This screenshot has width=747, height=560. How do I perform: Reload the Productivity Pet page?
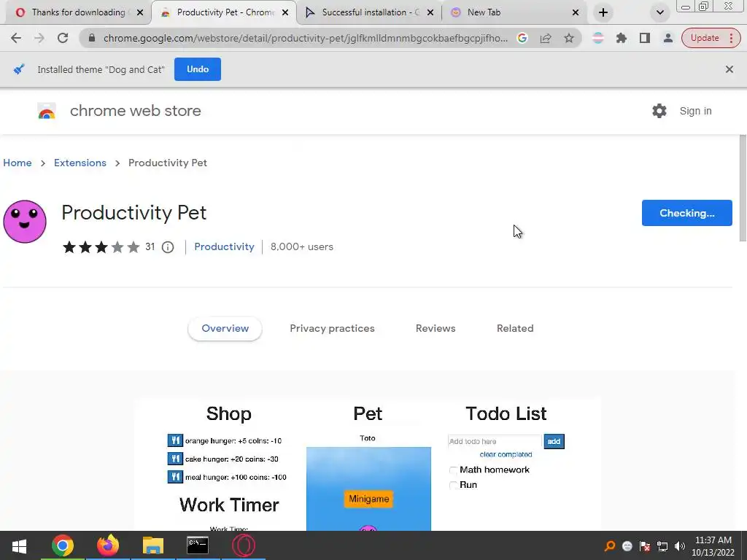tap(63, 38)
